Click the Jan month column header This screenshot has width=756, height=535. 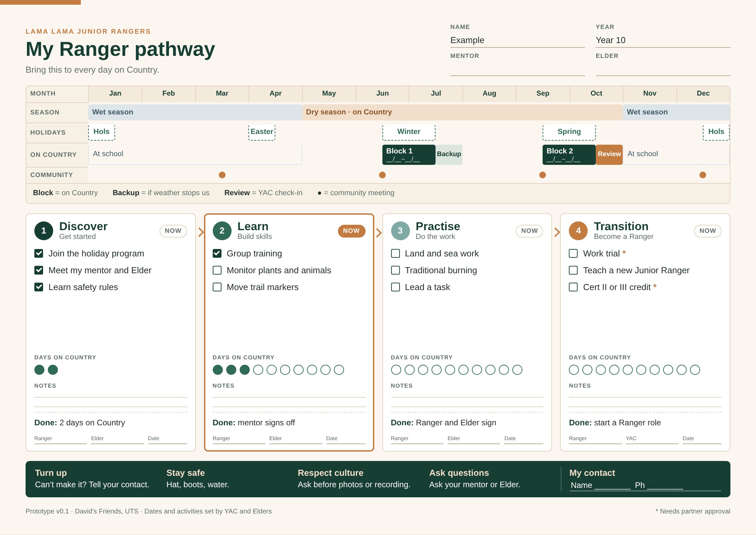click(115, 94)
